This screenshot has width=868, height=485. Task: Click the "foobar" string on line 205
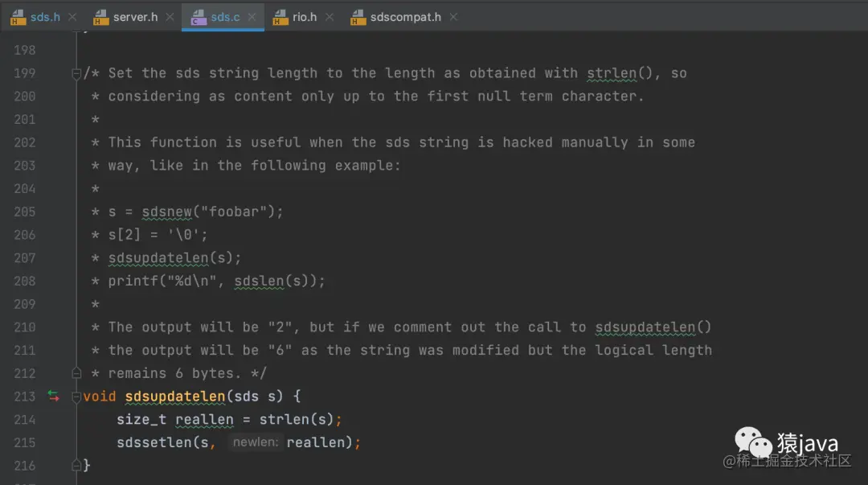coord(234,212)
